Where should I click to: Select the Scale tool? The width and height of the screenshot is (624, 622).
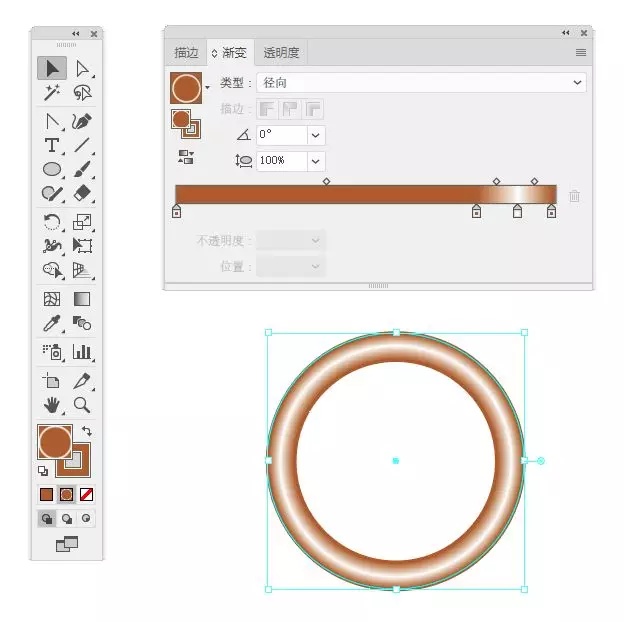coord(82,222)
